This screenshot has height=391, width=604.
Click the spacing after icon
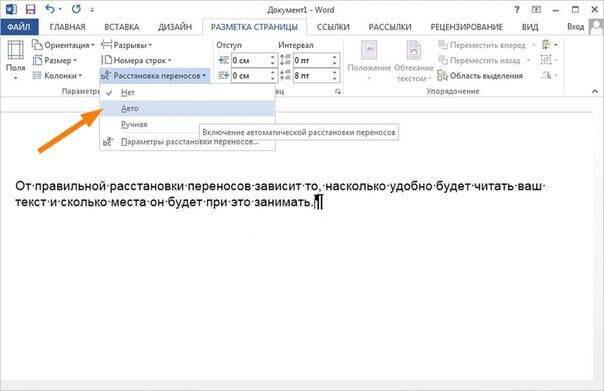pos(285,75)
